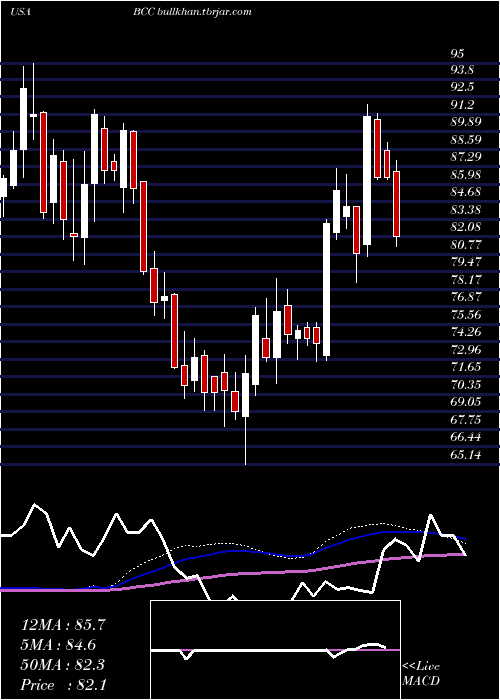
Task: Click inside the MACD inset chart box
Action: (275, 650)
